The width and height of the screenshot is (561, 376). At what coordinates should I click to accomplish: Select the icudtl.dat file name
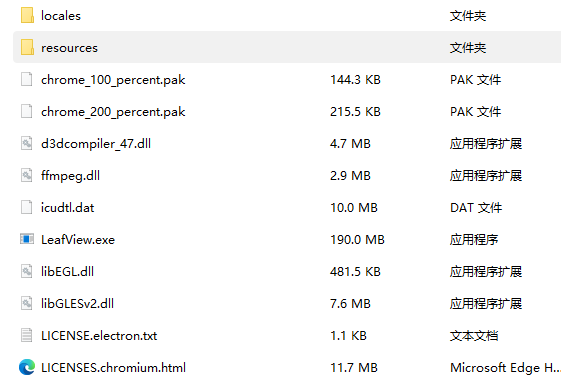click(x=67, y=207)
